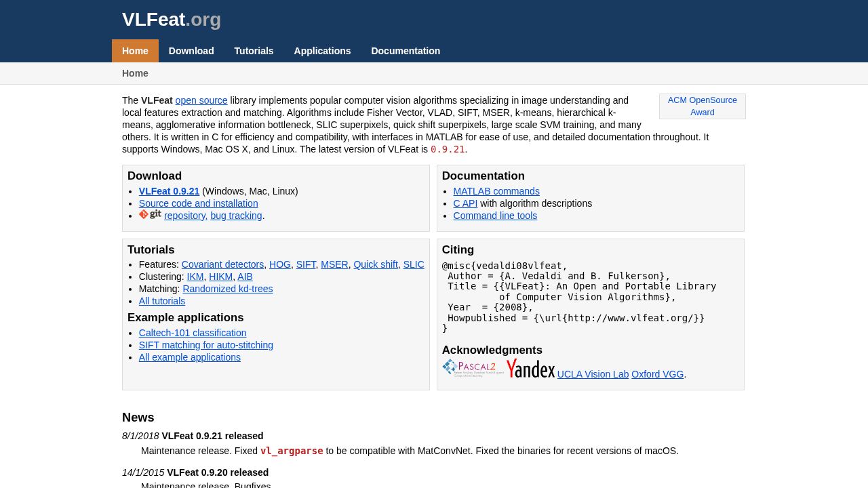View All tutorials link

coord(162,301)
